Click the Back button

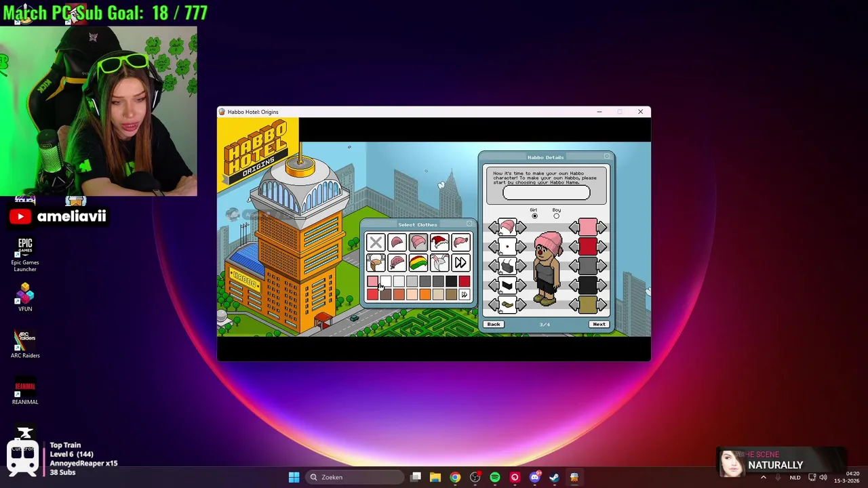point(494,324)
